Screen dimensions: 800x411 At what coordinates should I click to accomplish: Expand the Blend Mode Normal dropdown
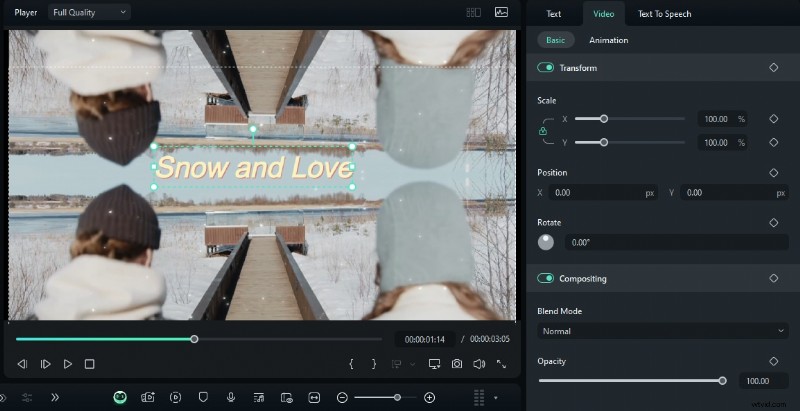[x=663, y=330]
